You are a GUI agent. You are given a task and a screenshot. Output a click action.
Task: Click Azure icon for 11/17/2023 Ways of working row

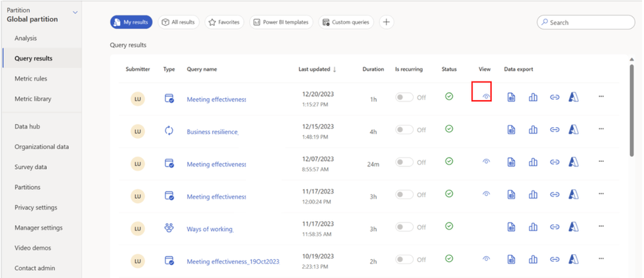point(574,226)
